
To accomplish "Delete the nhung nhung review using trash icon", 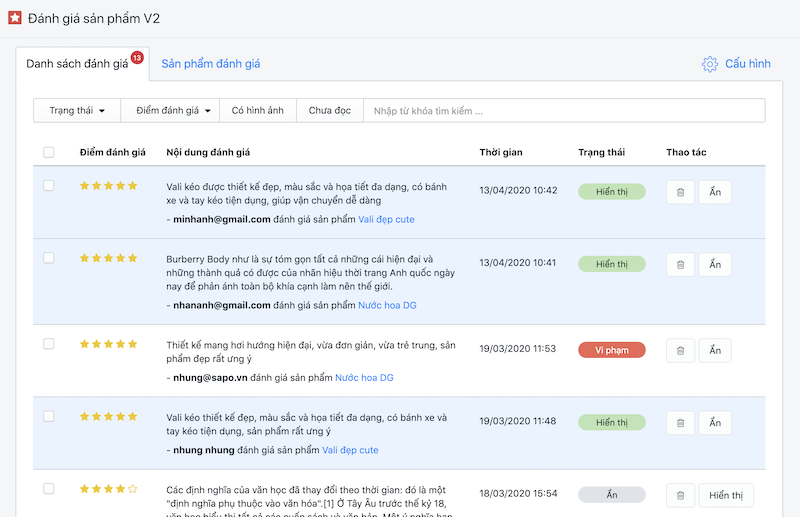I will pyautogui.click(x=680, y=423).
